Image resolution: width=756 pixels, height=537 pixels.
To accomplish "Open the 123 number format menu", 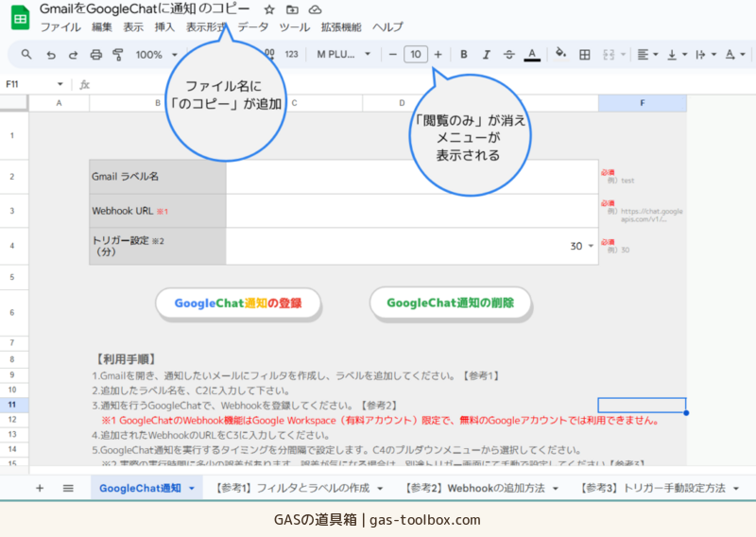I will point(292,55).
